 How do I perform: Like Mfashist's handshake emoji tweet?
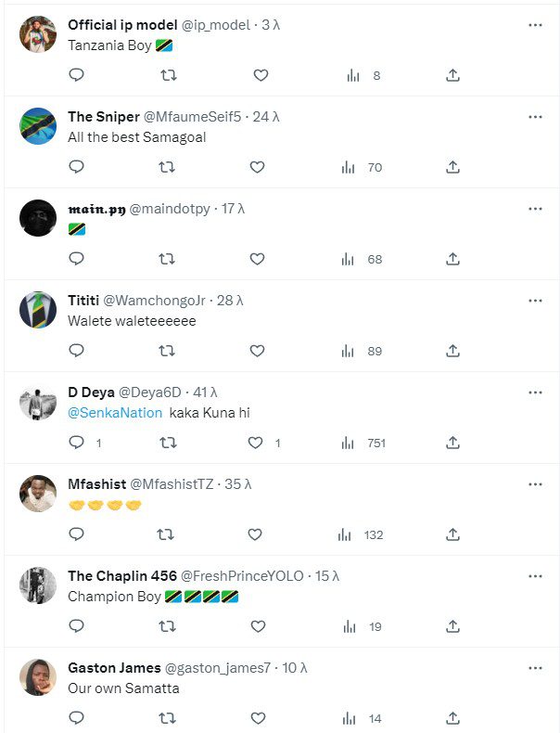tap(257, 534)
